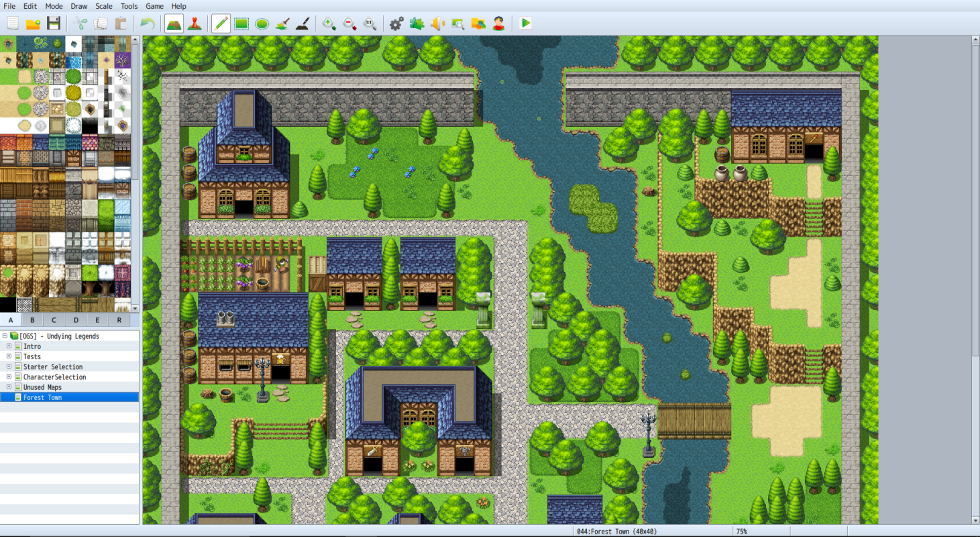Click the Playtest green arrow icon
Viewport: 980px width, 537px height.
(526, 23)
